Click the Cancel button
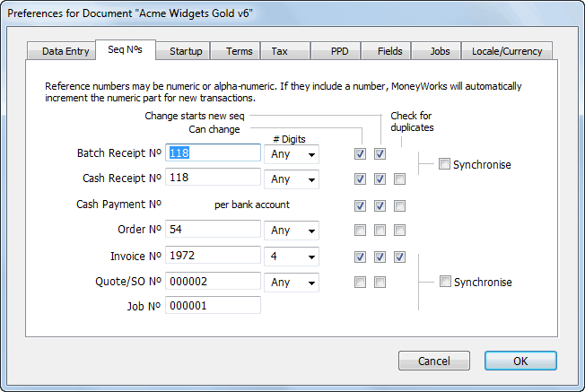Screen dimensions: 585x392 pos(434,361)
